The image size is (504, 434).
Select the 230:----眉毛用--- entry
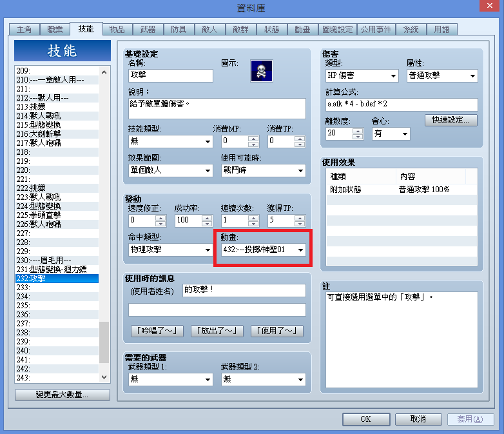pos(57,261)
